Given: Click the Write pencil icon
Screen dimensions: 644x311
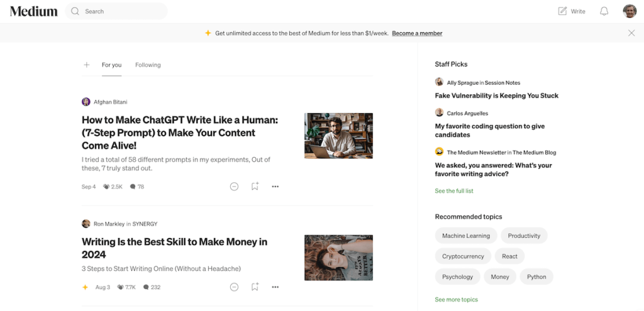Looking at the screenshot, I should tap(562, 11).
